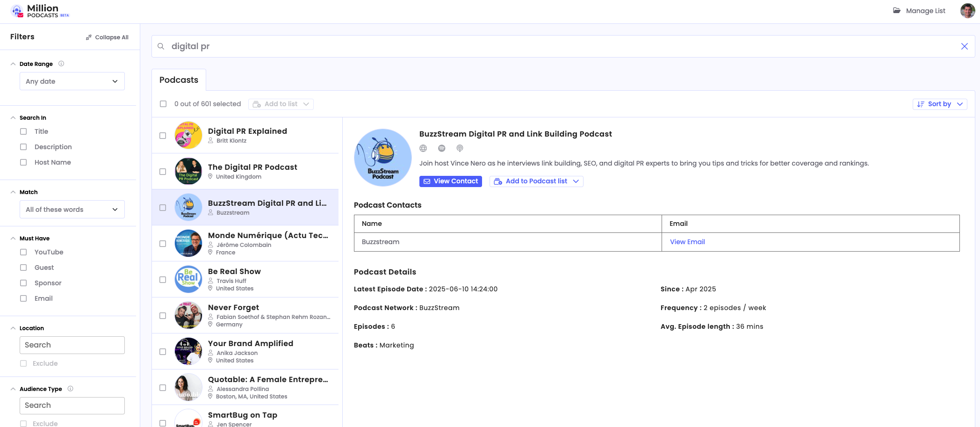Open the podcast website globe icon
The height and width of the screenshot is (427, 980).
423,148
